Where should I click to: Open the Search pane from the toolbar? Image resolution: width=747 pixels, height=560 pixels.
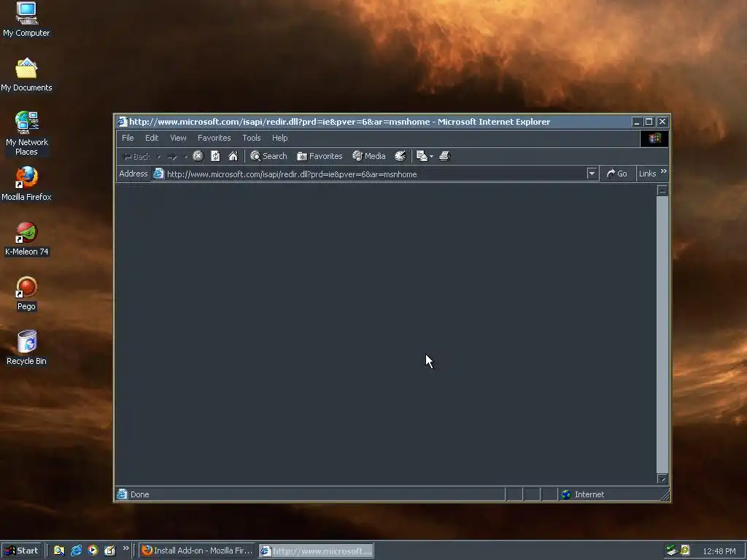268,156
